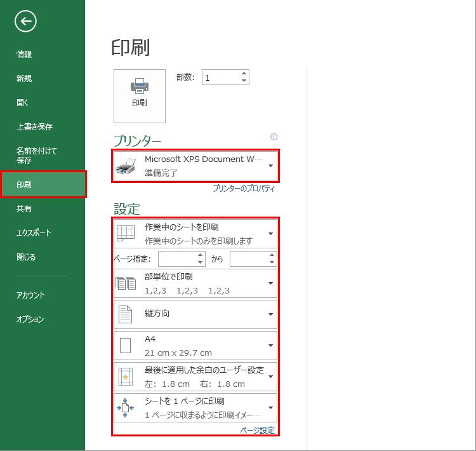The width and height of the screenshot is (476, 451).
Task: Click the active sheet grid icon
Action: click(125, 233)
